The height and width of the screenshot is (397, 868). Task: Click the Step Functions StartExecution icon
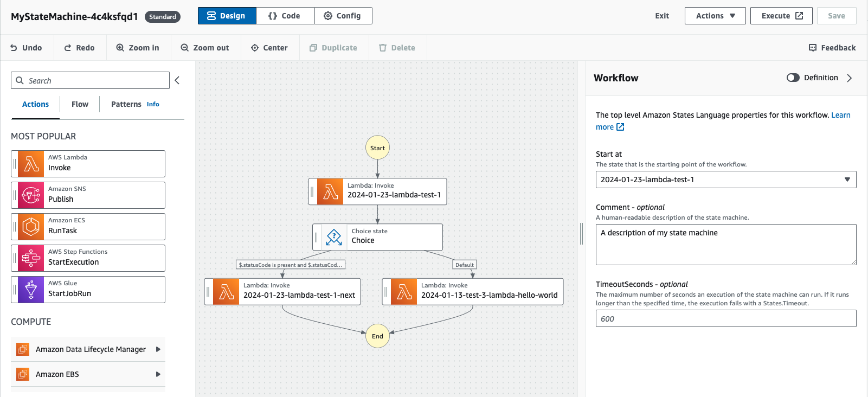pos(31,258)
